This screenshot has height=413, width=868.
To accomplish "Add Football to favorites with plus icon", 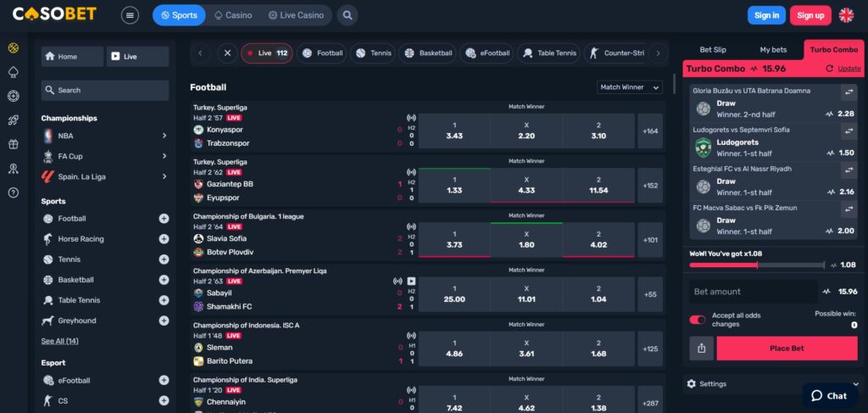I will (x=164, y=219).
